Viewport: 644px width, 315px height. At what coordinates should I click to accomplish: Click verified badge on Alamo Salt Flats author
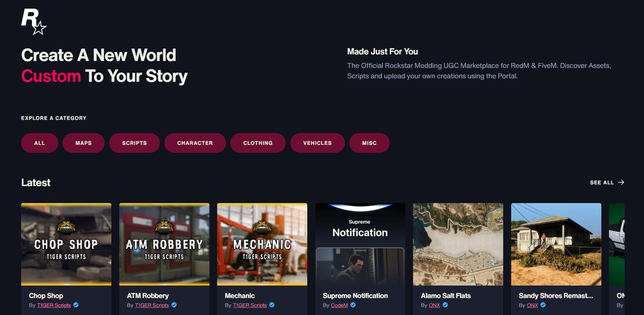(445, 305)
